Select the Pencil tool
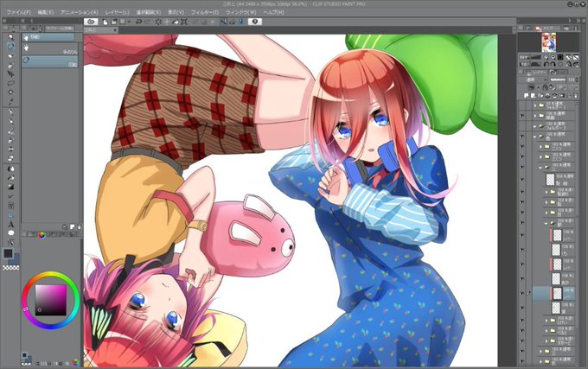Image resolution: width=588 pixels, height=369 pixels. pos(10,122)
